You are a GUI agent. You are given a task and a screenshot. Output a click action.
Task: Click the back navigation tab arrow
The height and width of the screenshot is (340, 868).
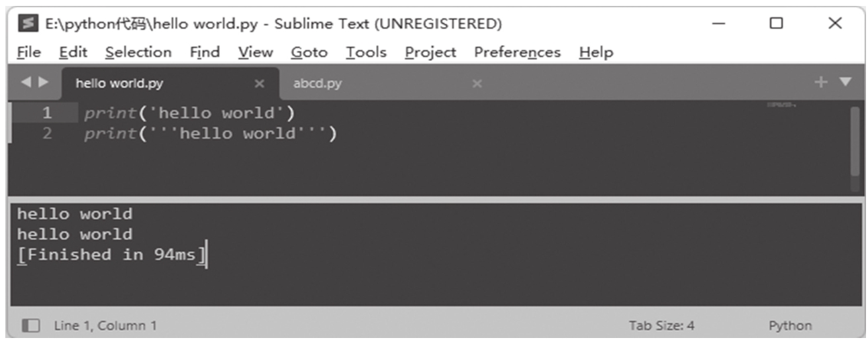click(26, 84)
